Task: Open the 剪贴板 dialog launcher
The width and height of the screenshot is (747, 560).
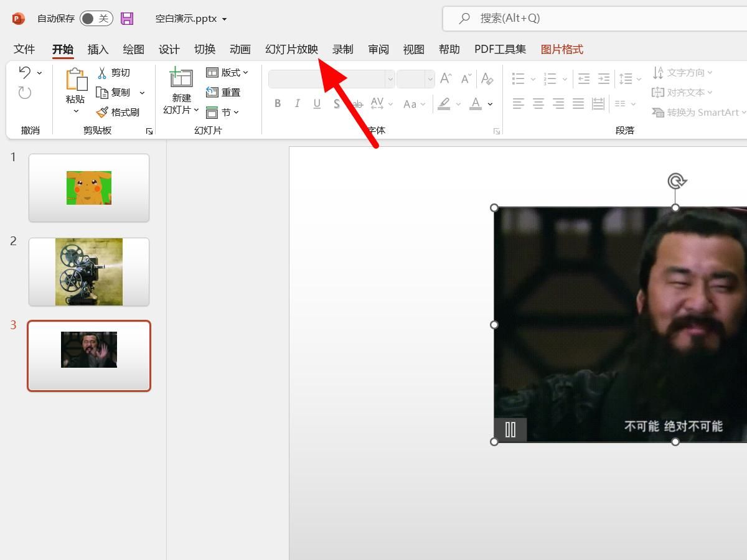Action: 149,131
